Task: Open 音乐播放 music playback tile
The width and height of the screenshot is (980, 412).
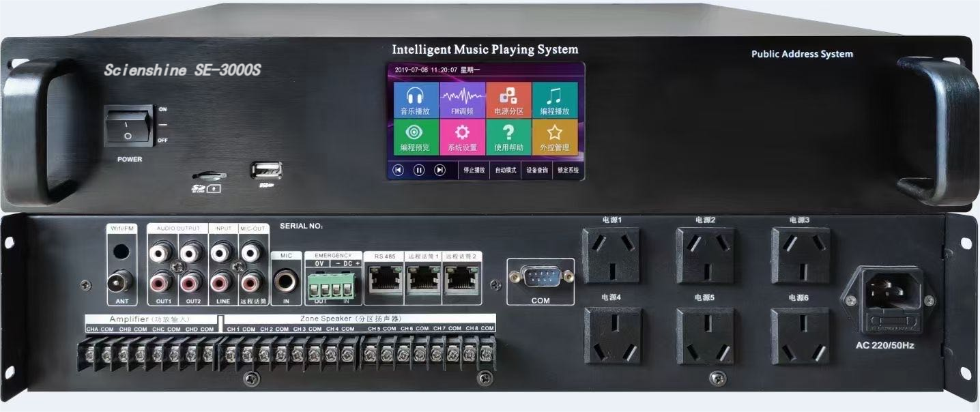Action: tap(416, 100)
